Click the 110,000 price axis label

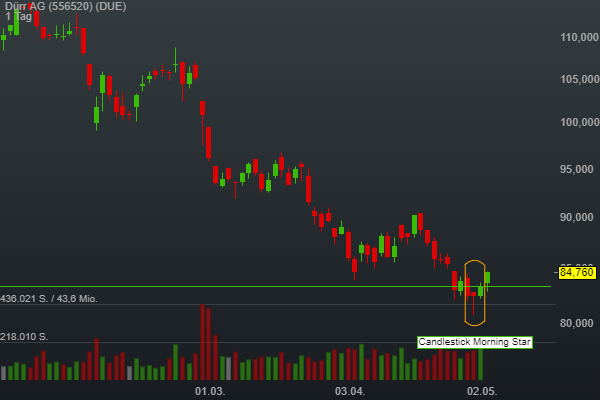(x=579, y=37)
